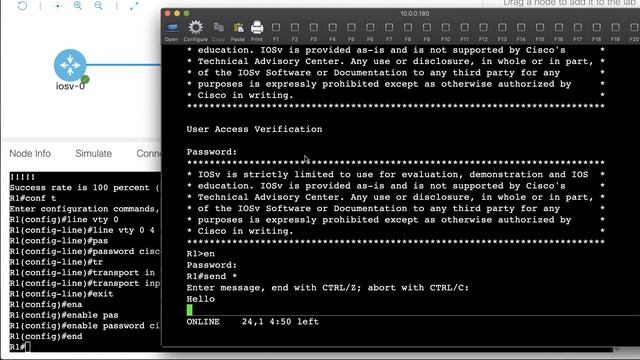Click 'R1(config-line)#exit' console line
This screenshot has width=640, height=360.
(x=61, y=294)
